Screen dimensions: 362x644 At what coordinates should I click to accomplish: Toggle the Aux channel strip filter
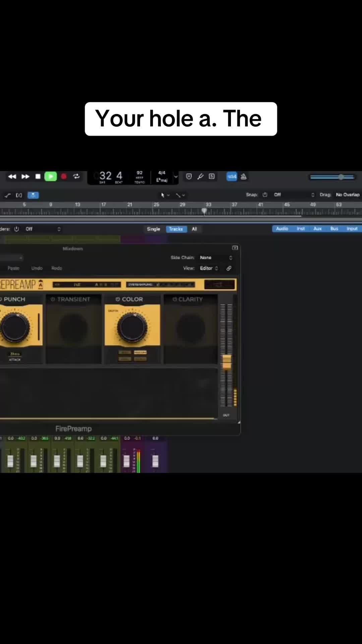click(x=317, y=229)
